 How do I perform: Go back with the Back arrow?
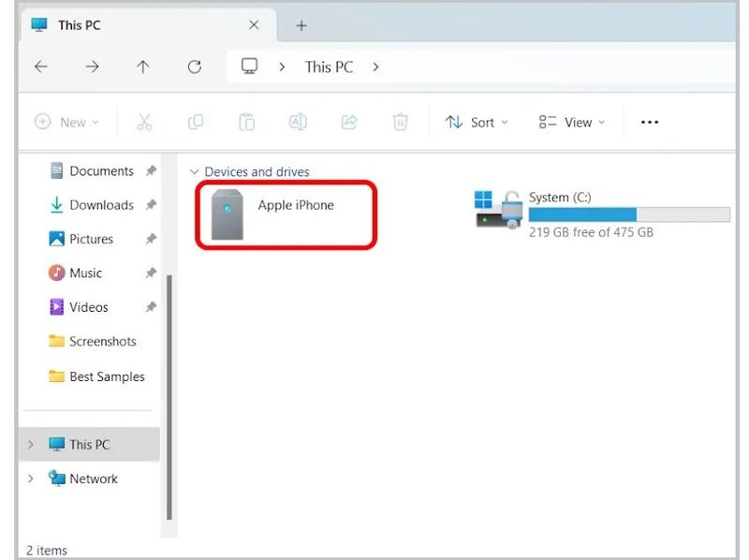click(41, 66)
